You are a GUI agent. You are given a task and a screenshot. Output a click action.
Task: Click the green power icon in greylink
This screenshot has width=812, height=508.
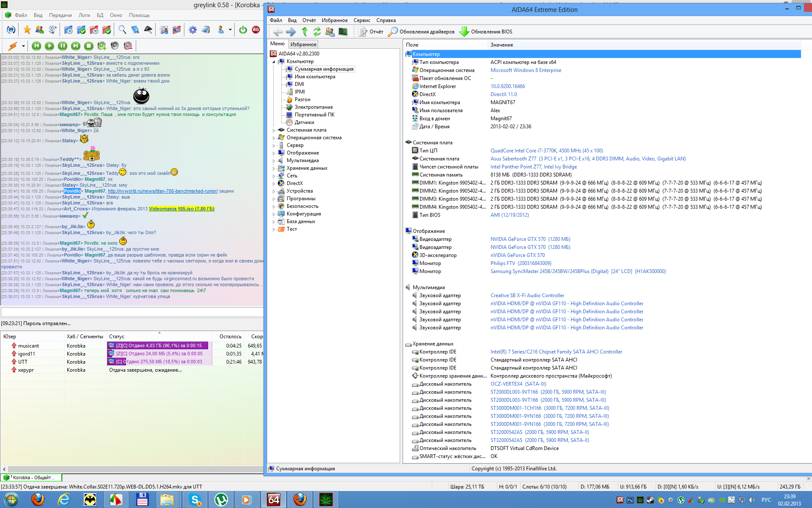tap(243, 30)
